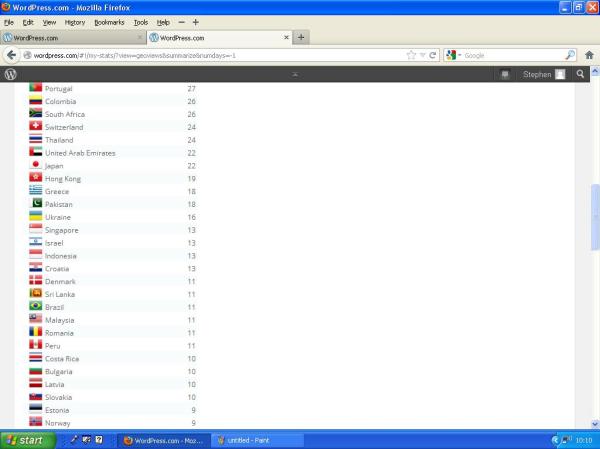Click the Peru flag icon

coord(36,345)
